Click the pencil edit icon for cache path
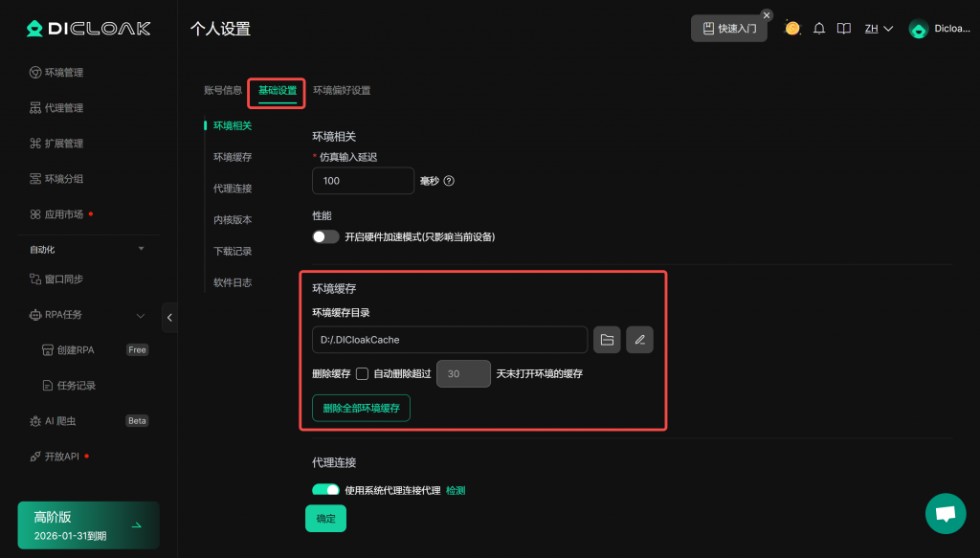Viewport: 980px width, 558px height. coord(639,340)
